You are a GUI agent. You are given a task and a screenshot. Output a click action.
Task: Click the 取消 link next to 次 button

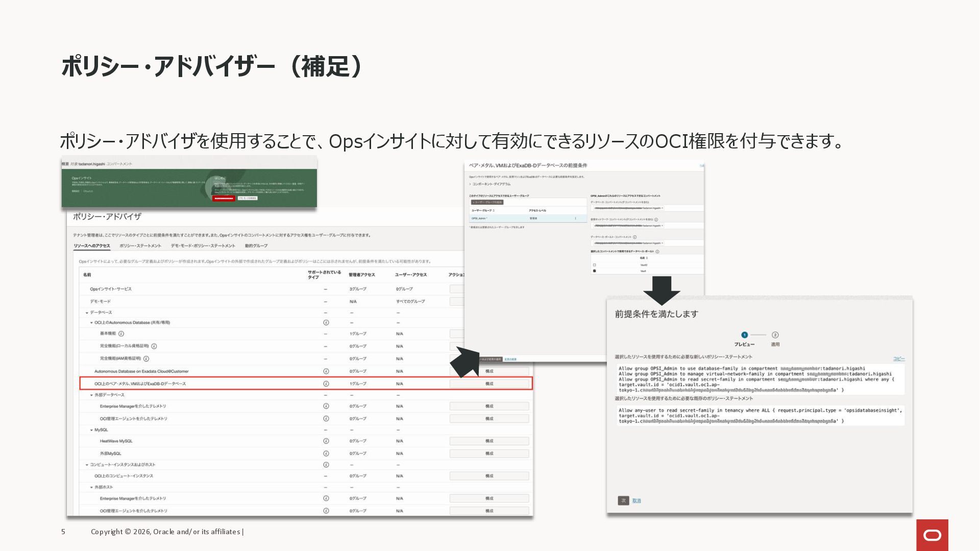coord(636,501)
